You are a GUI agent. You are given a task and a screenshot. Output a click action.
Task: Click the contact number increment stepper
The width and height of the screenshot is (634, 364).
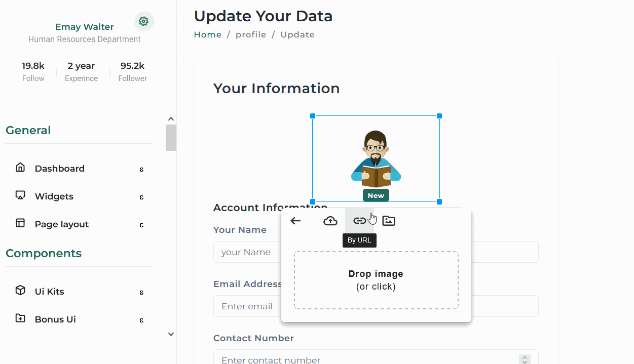pyautogui.click(x=524, y=356)
